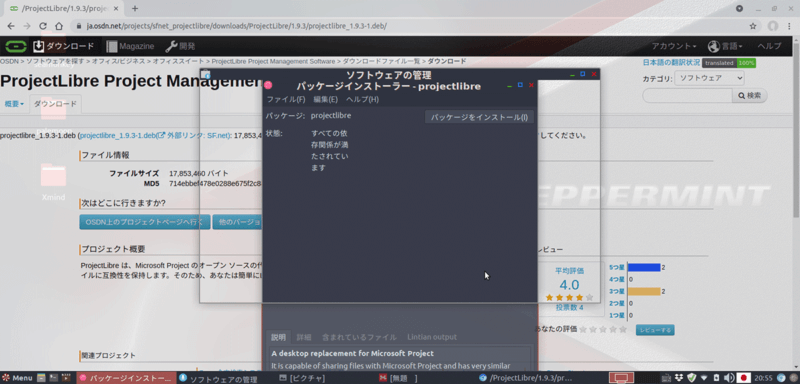Go back in the browser

point(11,26)
